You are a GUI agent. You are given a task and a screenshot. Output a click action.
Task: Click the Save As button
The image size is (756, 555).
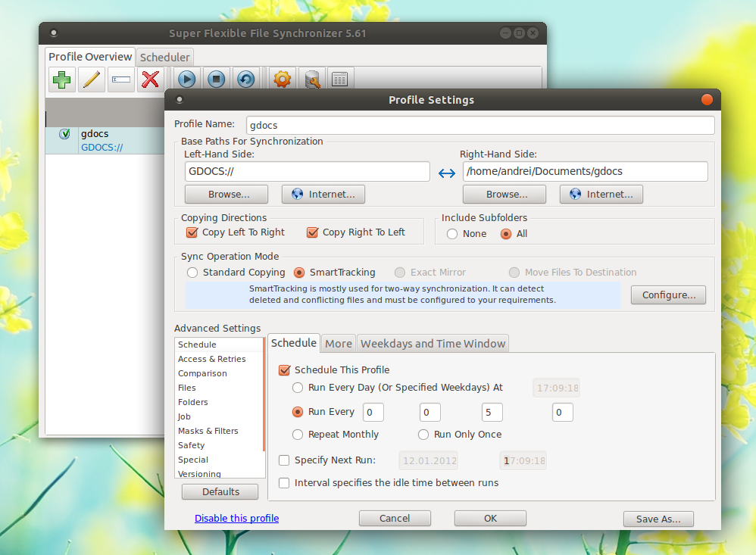[658, 519]
